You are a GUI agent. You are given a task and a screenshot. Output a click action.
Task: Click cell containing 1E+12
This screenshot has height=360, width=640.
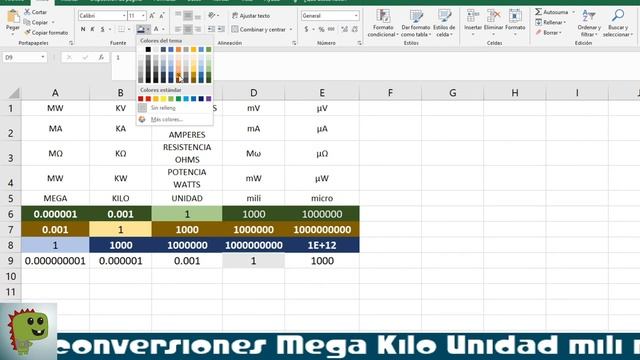[x=322, y=245]
